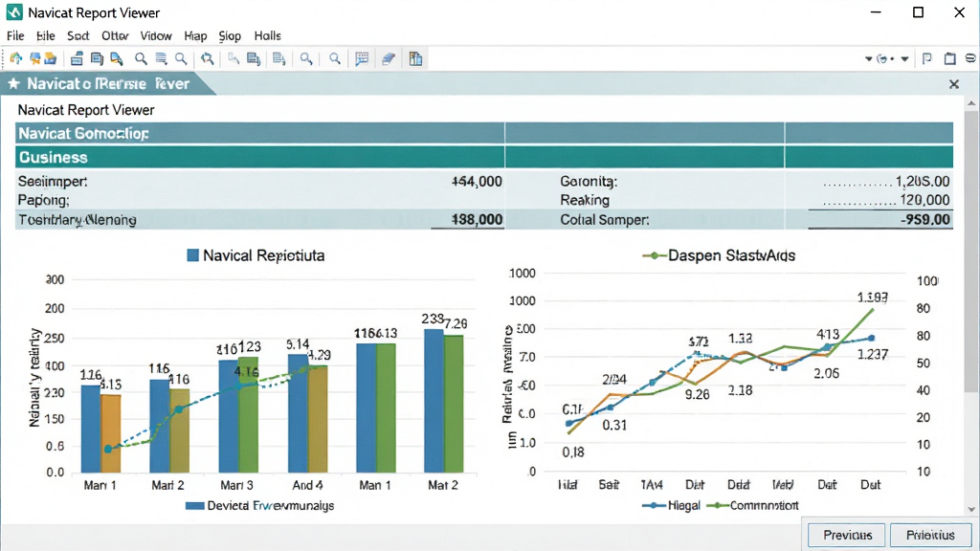Click the -959.00 total value

pos(925,219)
